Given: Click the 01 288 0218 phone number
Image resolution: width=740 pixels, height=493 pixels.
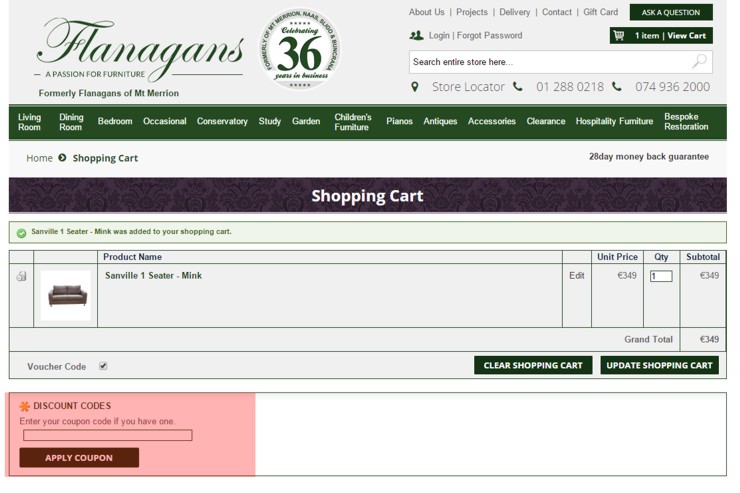Looking at the screenshot, I should 570,87.
